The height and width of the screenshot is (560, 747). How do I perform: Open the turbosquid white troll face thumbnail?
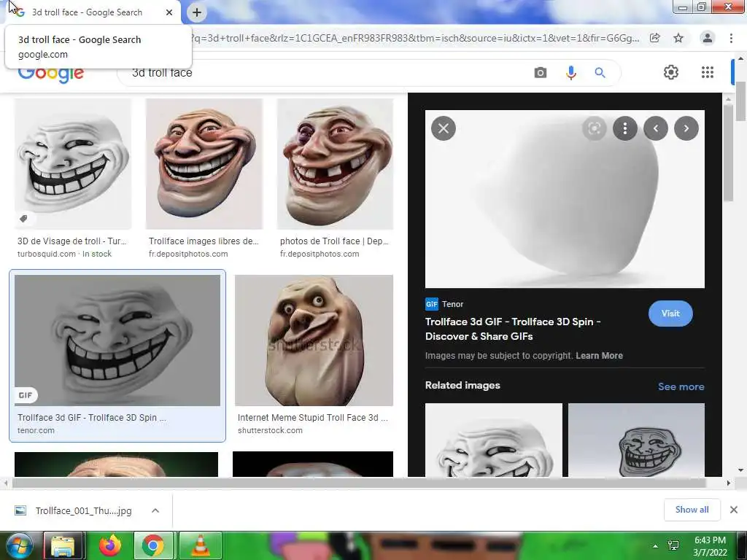(x=73, y=164)
